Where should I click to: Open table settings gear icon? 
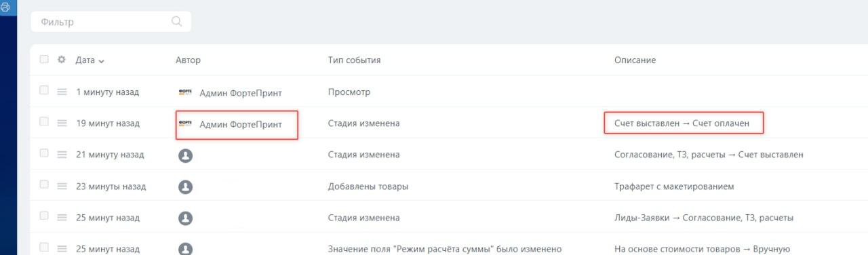(62, 60)
